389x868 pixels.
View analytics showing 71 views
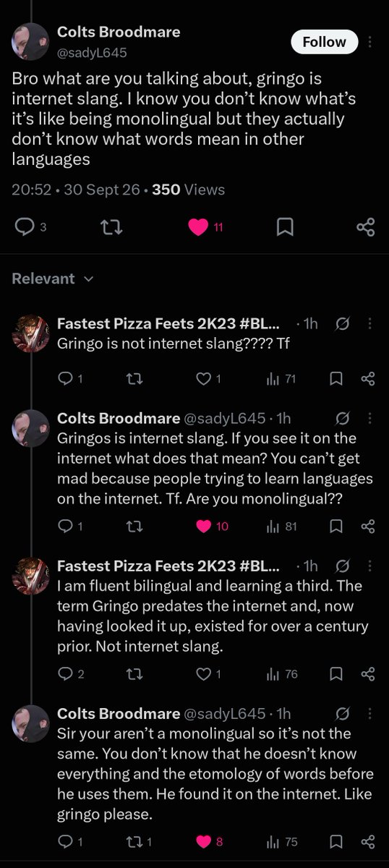click(x=281, y=378)
